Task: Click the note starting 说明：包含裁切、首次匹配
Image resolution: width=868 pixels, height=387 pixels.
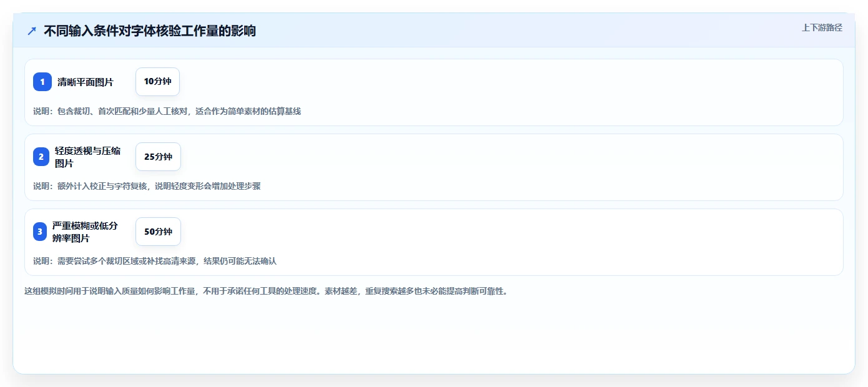Action: (167, 111)
